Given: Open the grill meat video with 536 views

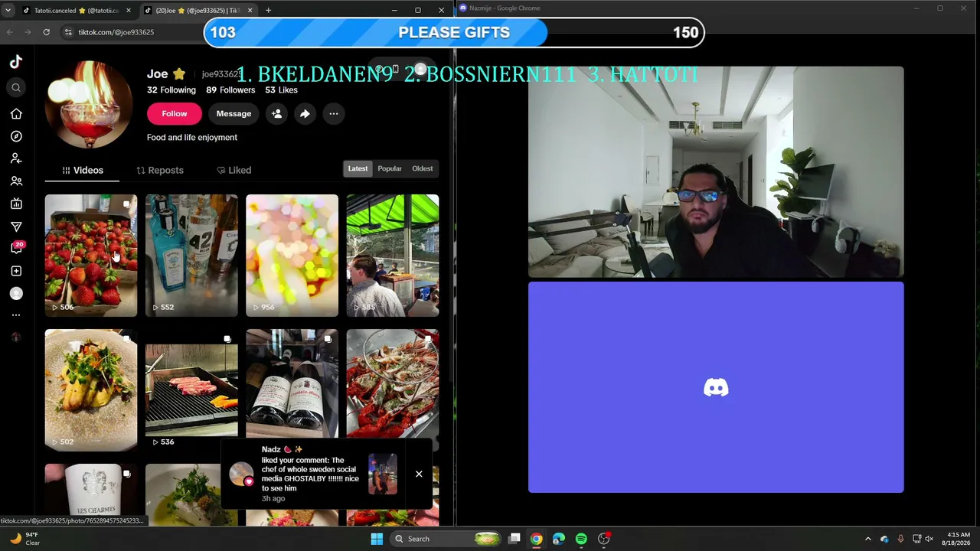Looking at the screenshot, I should 191,390.
